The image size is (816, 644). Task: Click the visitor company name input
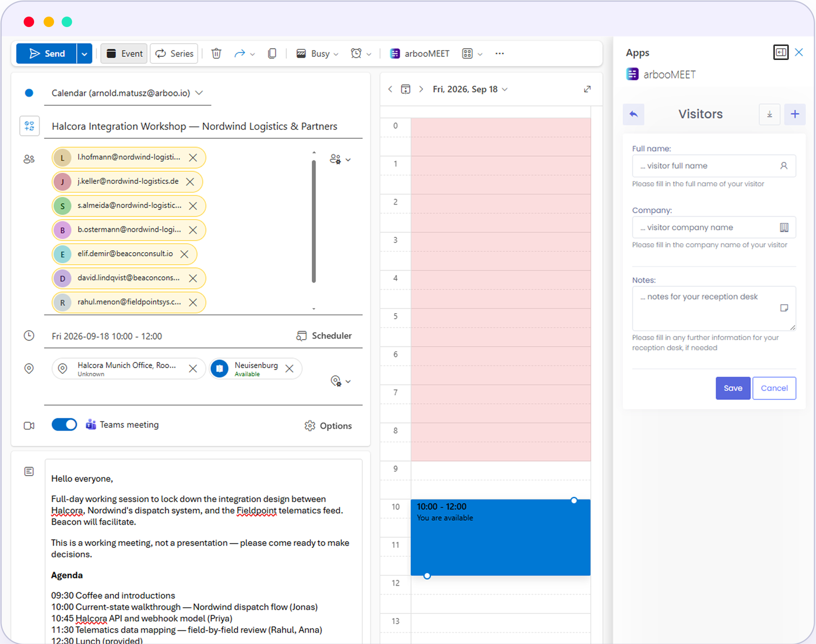coord(714,228)
